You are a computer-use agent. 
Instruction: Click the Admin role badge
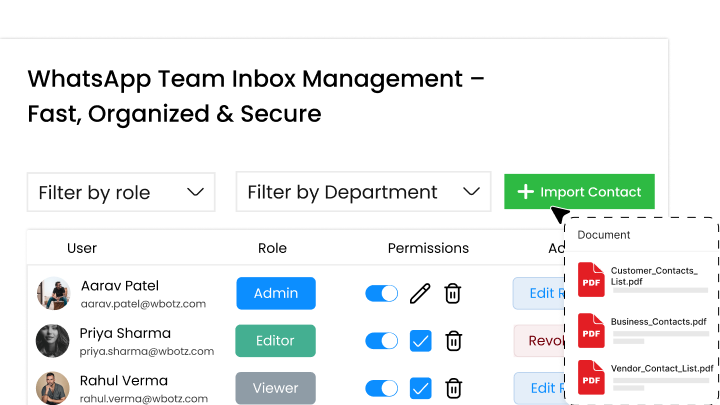[x=276, y=293]
